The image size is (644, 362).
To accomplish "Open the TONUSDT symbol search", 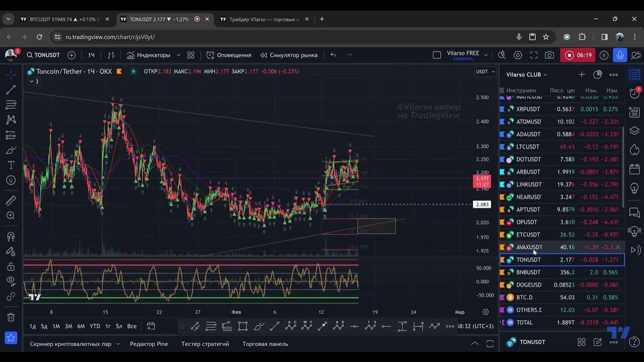I will point(43,55).
